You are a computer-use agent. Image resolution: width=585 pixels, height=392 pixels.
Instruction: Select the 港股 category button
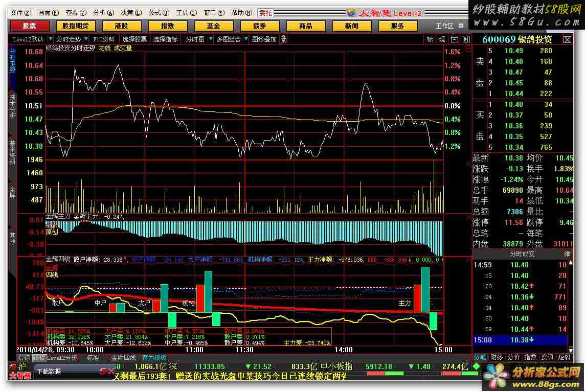pos(122,26)
